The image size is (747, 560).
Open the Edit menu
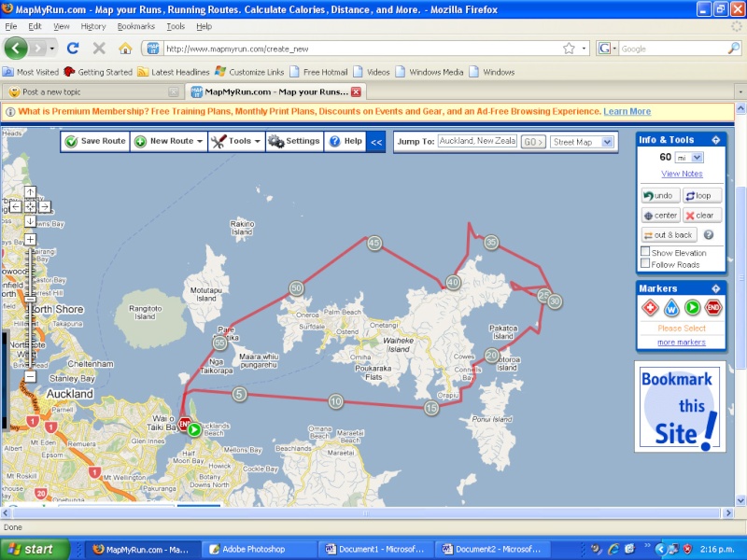click(35, 27)
